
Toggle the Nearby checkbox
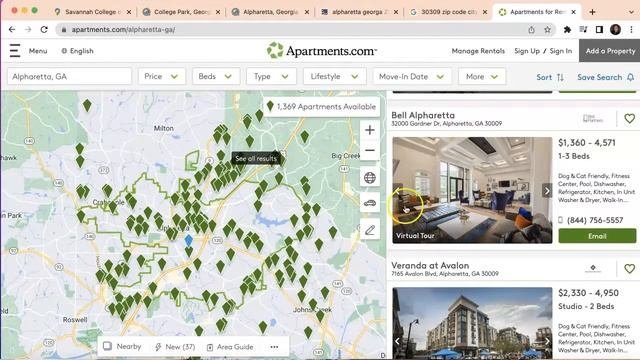(x=107, y=346)
